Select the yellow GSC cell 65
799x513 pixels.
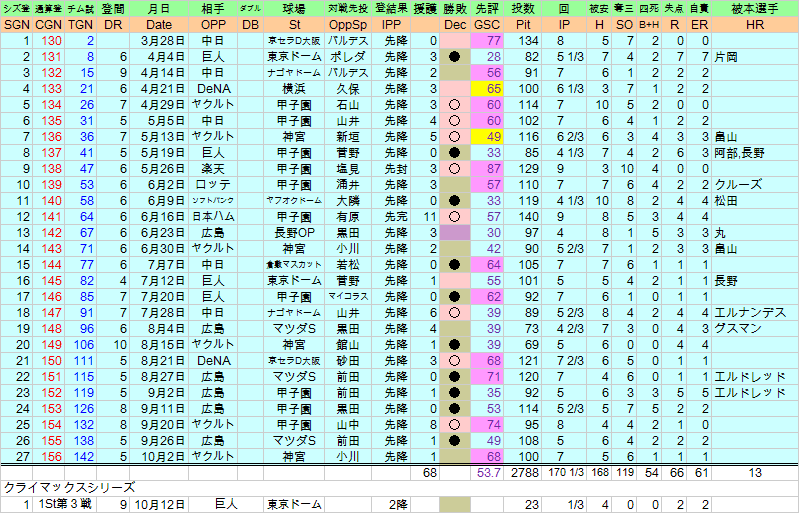486,89
